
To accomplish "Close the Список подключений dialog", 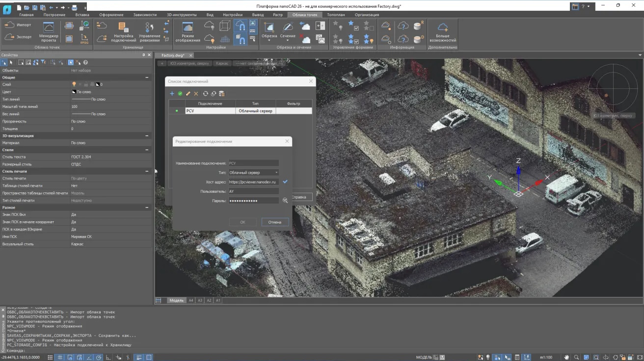I will pos(311,81).
